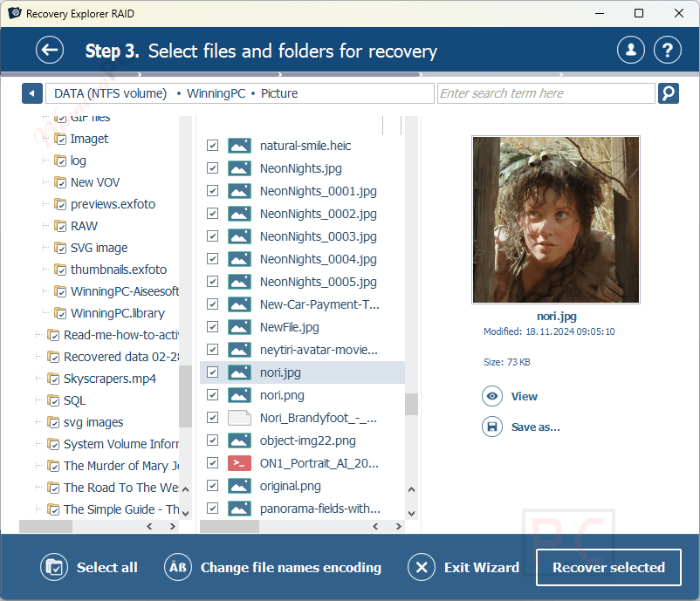
Task: Click the eye View icon
Action: click(492, 396)
